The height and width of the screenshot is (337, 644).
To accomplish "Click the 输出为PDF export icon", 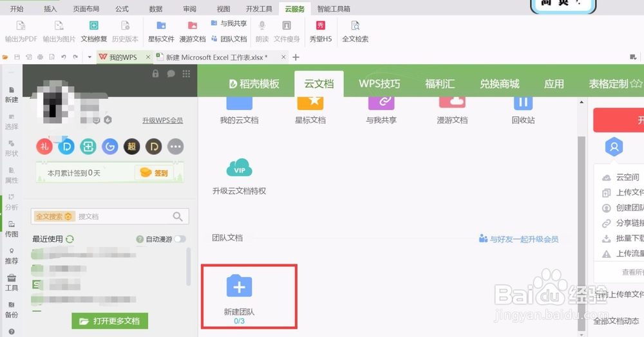I will click(21, 26).
